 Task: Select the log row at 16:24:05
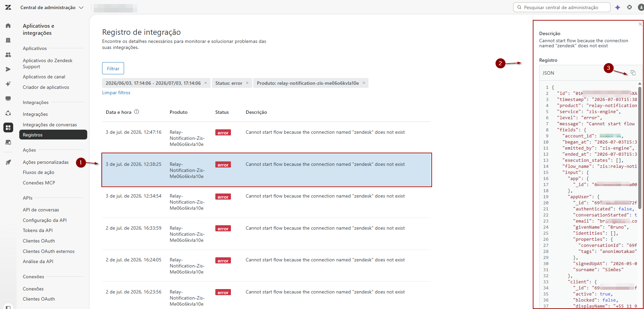[266, 265]
